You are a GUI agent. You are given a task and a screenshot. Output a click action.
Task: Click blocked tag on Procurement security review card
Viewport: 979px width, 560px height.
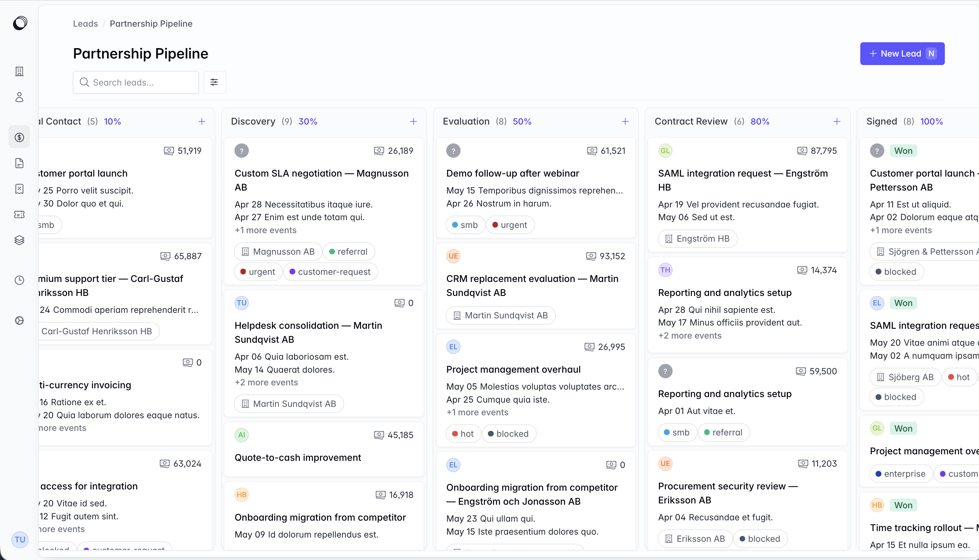point(760,539)
